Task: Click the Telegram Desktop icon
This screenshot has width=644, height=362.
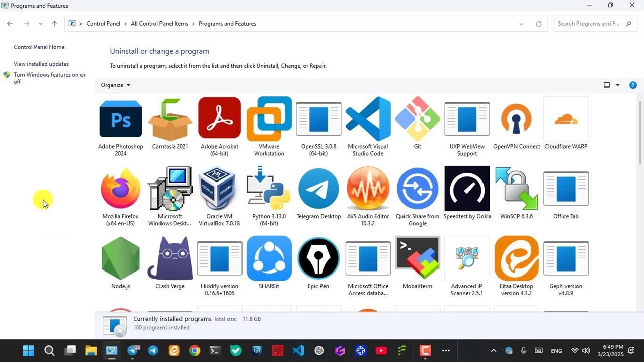Action: click(318, 189)
